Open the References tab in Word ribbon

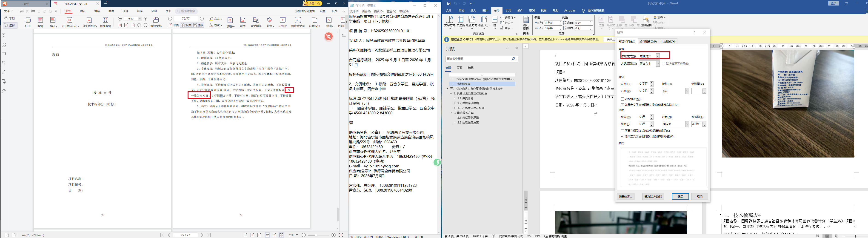(508, 10)
